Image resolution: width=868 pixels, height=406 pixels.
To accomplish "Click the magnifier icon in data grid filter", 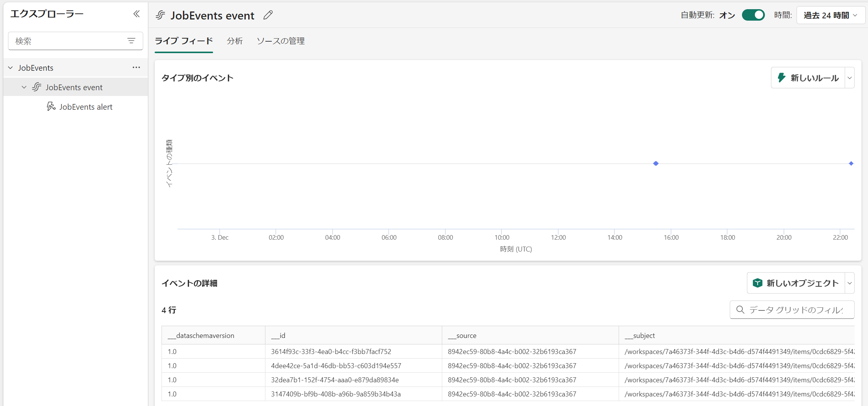I will click(x=740, y=310).
